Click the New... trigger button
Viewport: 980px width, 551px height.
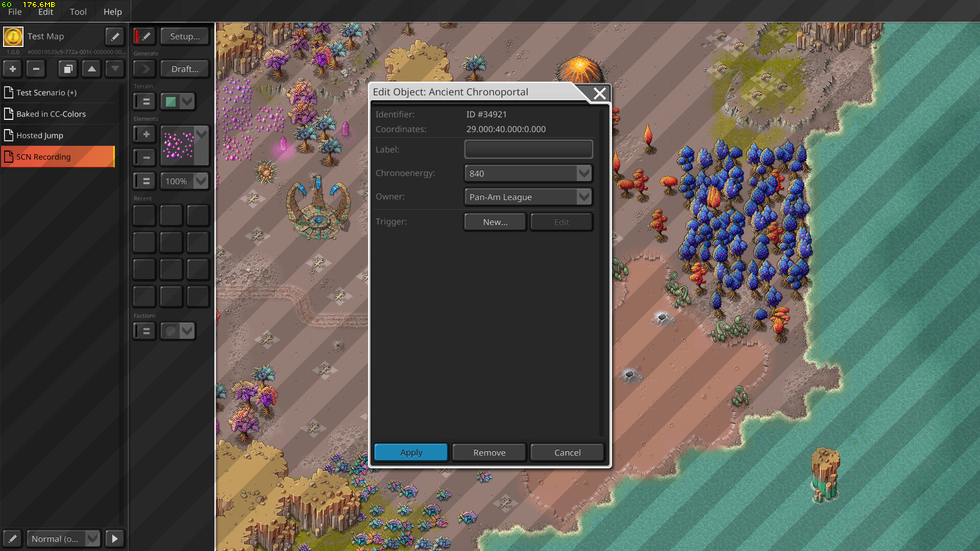tap(495, 222)
